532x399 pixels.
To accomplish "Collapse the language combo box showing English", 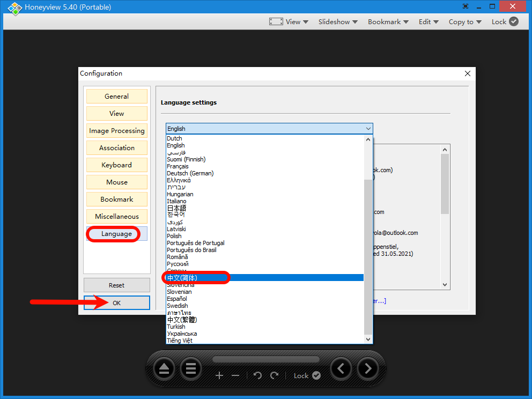I will point(269,129).
